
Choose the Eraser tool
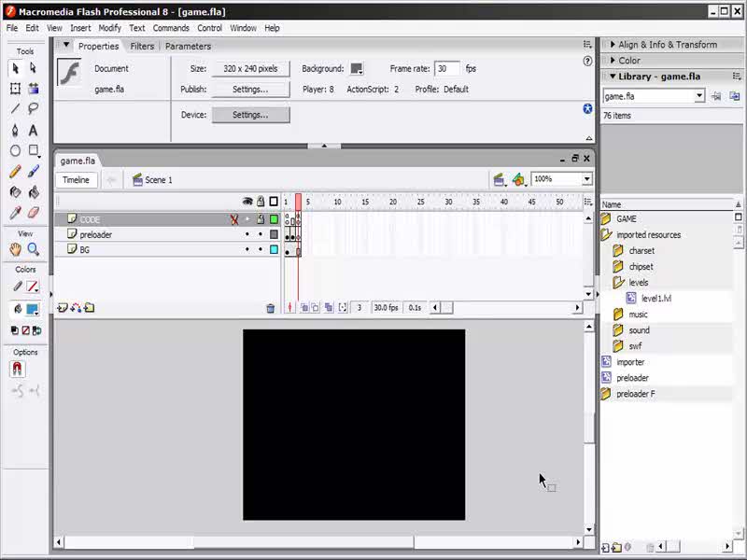click(34, 213)
